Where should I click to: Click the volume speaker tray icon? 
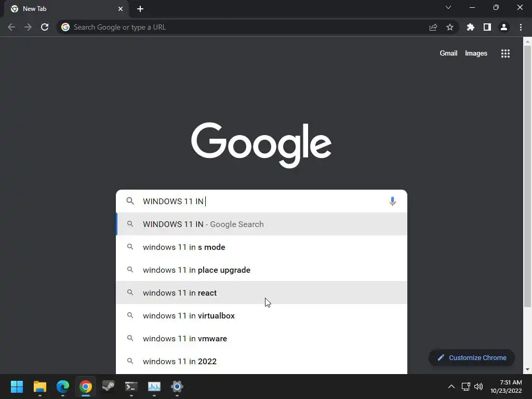(478, 387)
